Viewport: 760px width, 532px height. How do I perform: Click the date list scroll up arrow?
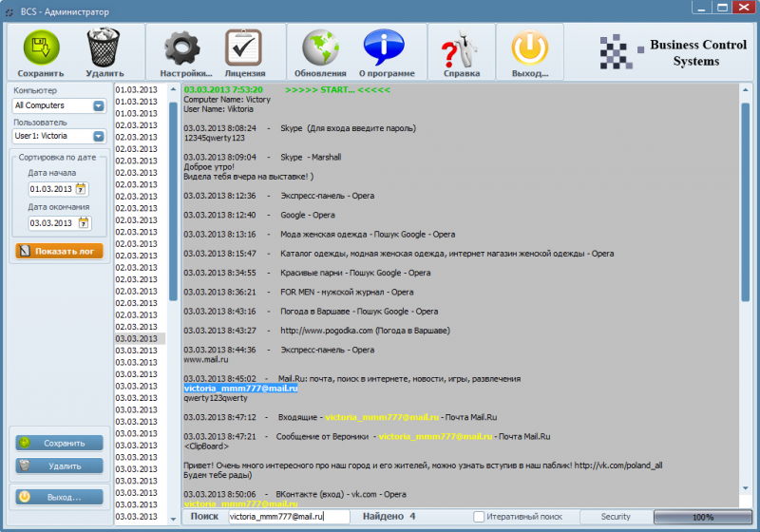[x=173, y=89]
